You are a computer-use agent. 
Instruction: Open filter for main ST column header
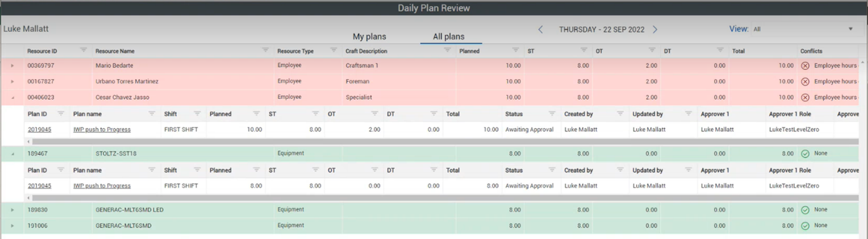[x=584, y=50]
